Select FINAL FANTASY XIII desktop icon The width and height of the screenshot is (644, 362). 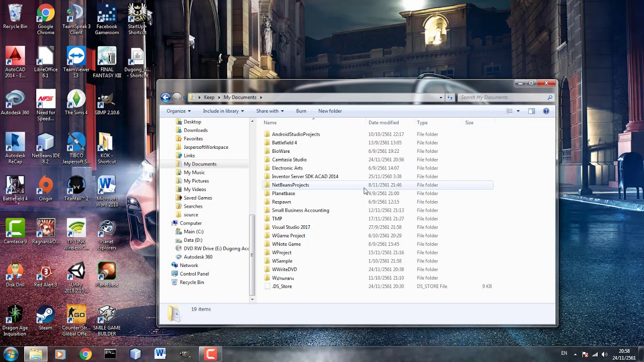pos(107,62)
